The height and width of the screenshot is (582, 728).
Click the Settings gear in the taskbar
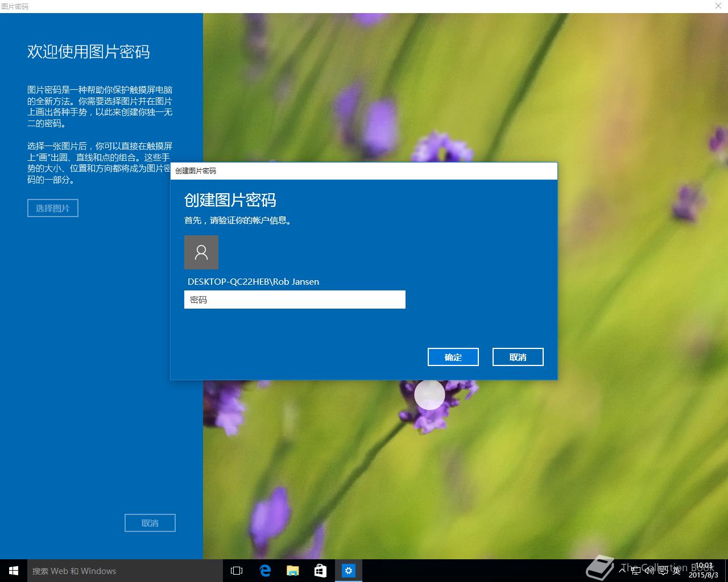(348, 571)
